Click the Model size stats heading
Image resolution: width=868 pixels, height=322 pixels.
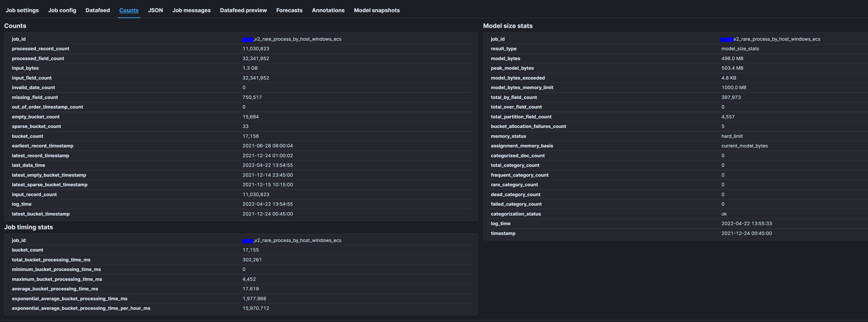coord(507,26)
